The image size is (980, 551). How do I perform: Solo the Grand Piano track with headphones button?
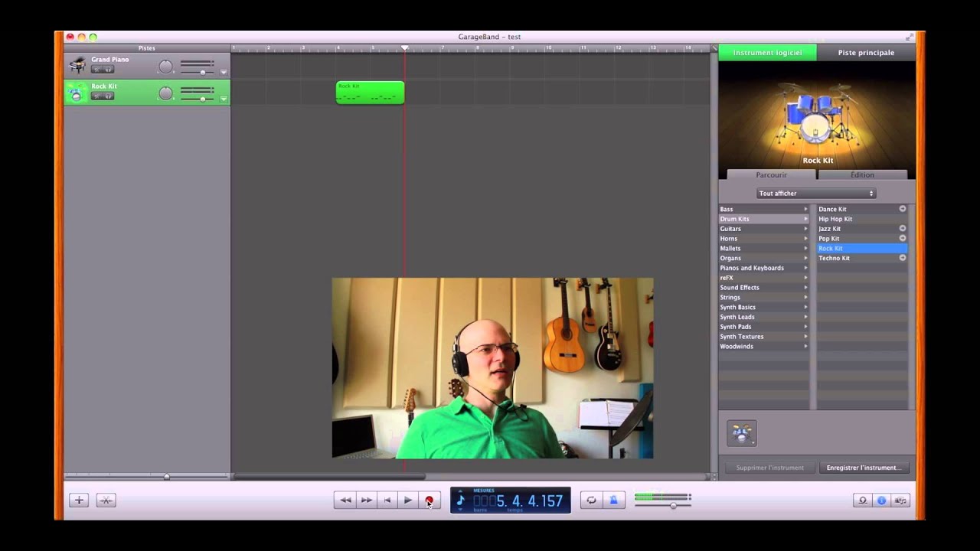(x=108, y=70)
